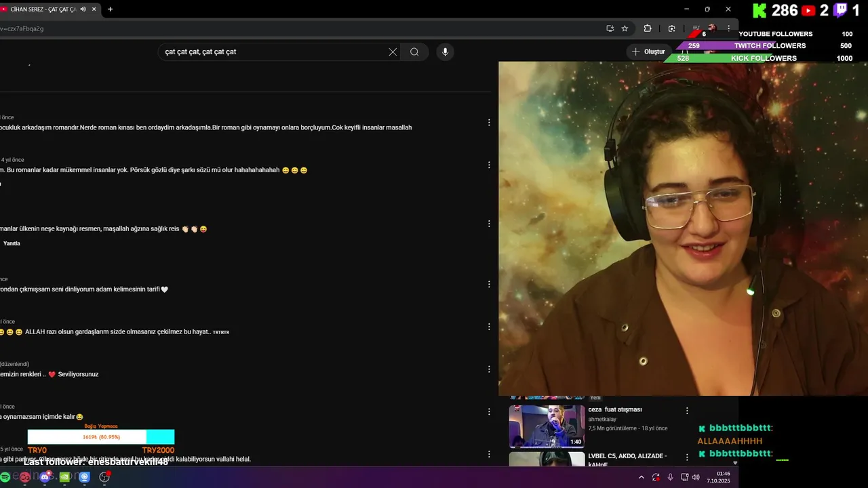Click the red YouTube logo in overlay
Screen dimensions: 868x488
click(808, 11)
